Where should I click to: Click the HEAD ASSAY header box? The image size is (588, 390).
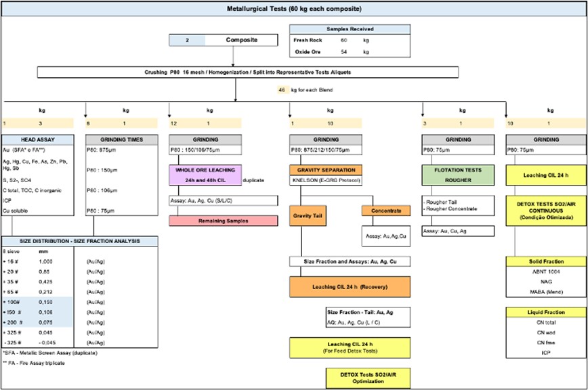point(39,139)
